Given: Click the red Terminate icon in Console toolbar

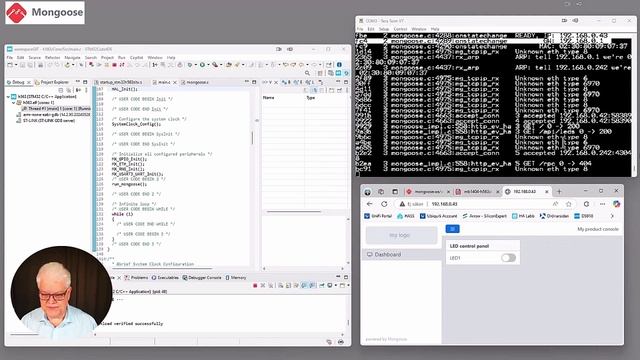Looking at the screenshot, I should click(255, 286).
